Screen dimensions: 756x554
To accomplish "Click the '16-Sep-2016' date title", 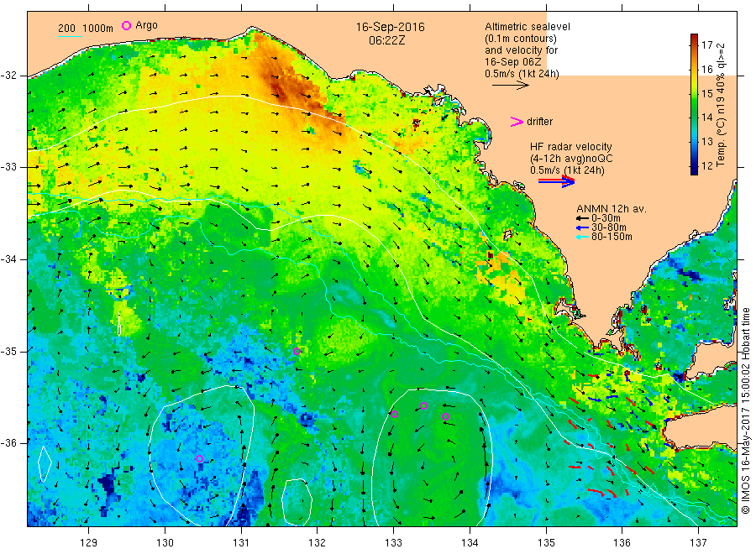I will click(390, 27).
